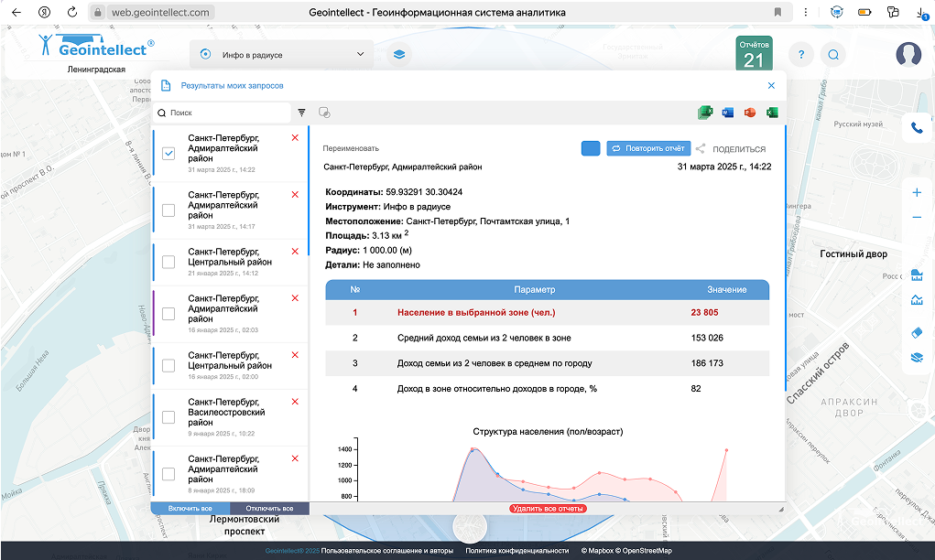Open the map eraser tool
The width and height of the screenshot is (935, 560).
(917, 333)
